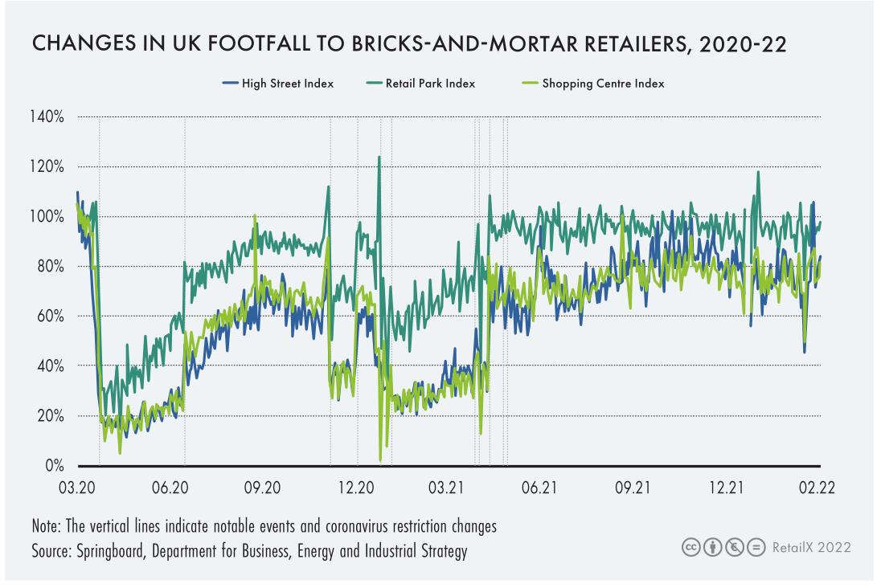Click the Creative Commons CC icon
The image size is (881, 588).
[x=690, y=548]
